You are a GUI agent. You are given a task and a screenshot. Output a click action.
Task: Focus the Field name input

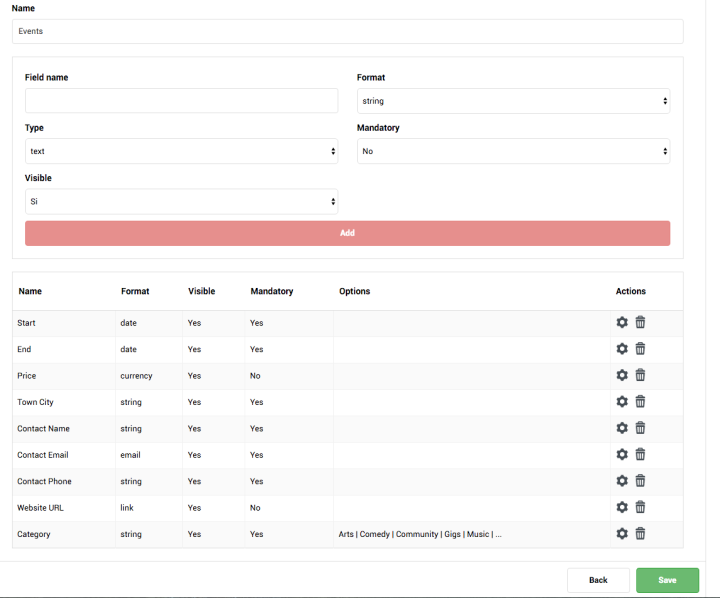[x=181, y=101]
